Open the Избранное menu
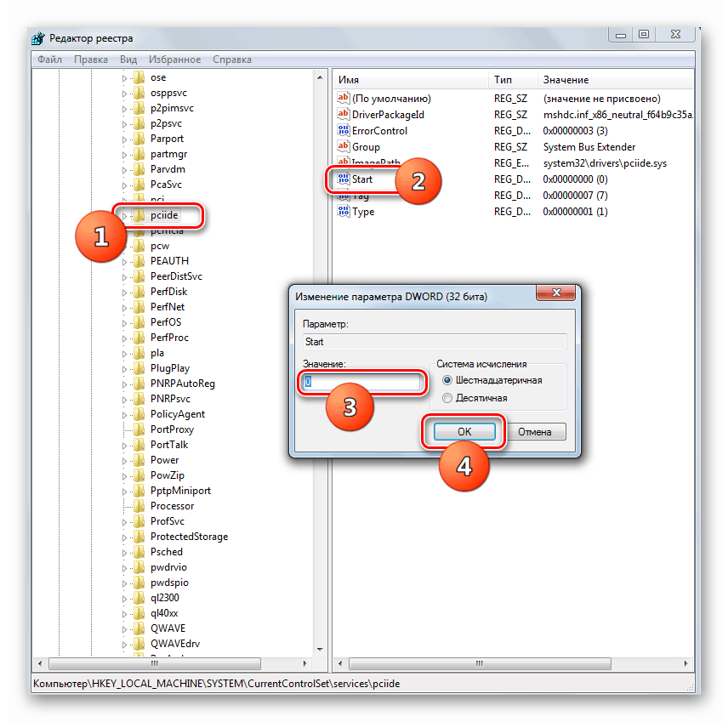Image resolution: width=728 pixels, height=722 pixels. coord(173,60)
